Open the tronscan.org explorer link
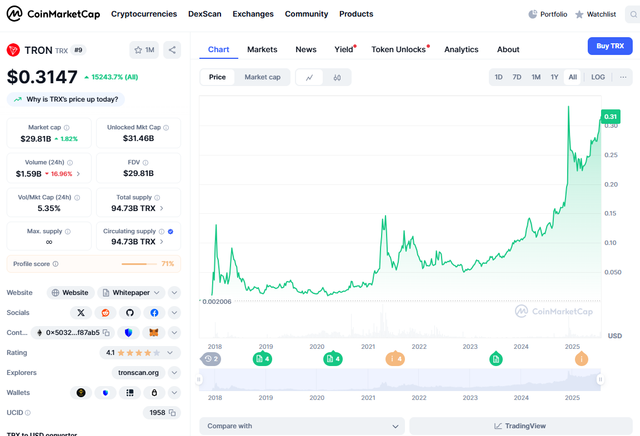 pyautogui.click(x=138, y=373)
